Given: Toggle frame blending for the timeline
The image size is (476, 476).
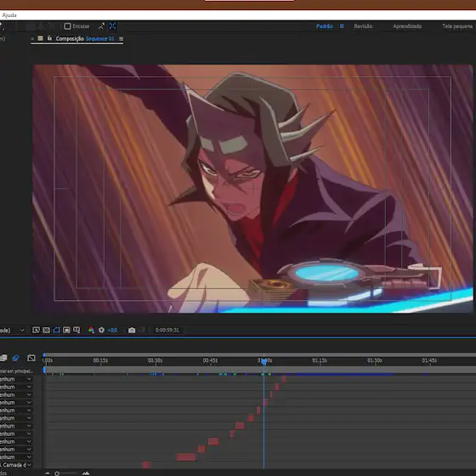Looking at the screenshot, I should click(x=3, y=358).
